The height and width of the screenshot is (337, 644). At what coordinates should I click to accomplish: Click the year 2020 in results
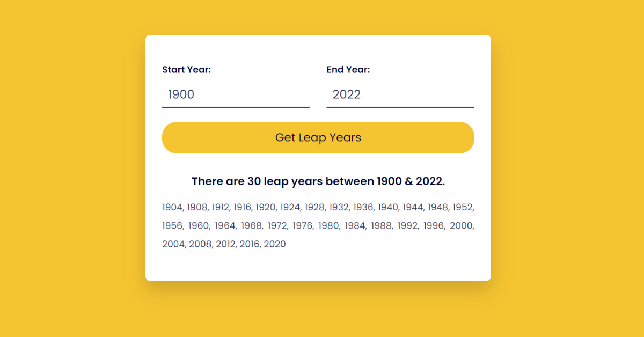pyautogui.click(x=275, y=244)
